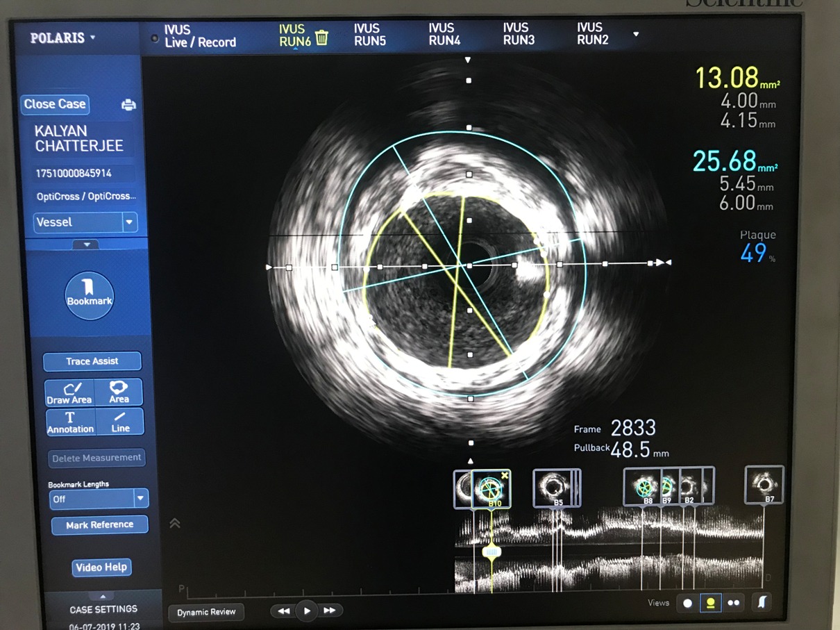Switch to the IVUS RUN5 tab

pyautogui.click(x=369, y=35)
